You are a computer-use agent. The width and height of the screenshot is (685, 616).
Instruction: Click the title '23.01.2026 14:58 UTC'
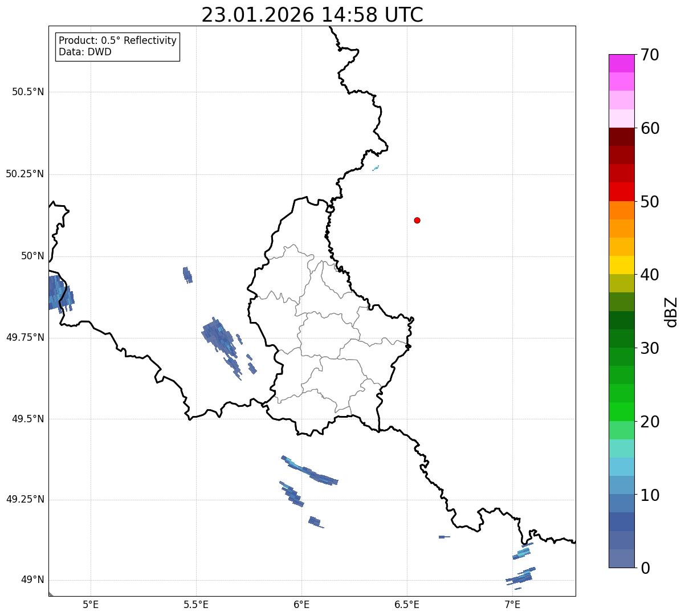point(312,15)
